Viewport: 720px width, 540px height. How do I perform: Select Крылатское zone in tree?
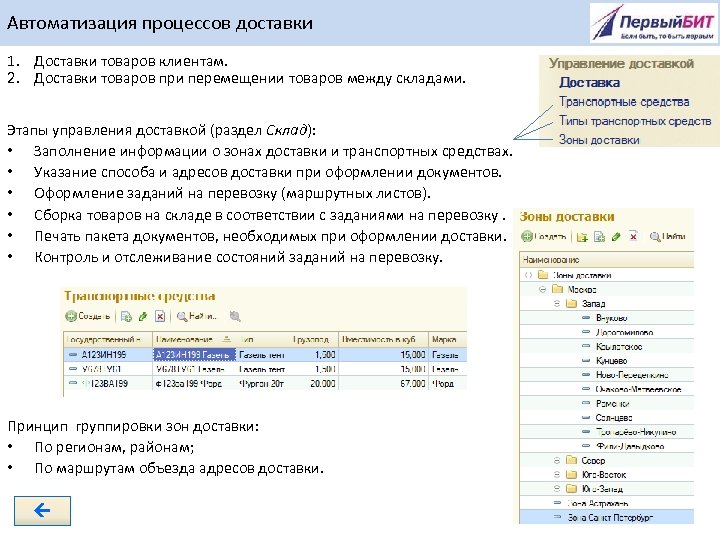(x=619, y=346)
